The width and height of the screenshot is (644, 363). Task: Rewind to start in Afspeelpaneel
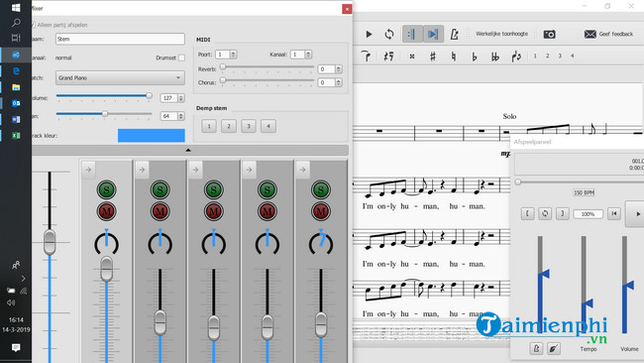[614, 214]
